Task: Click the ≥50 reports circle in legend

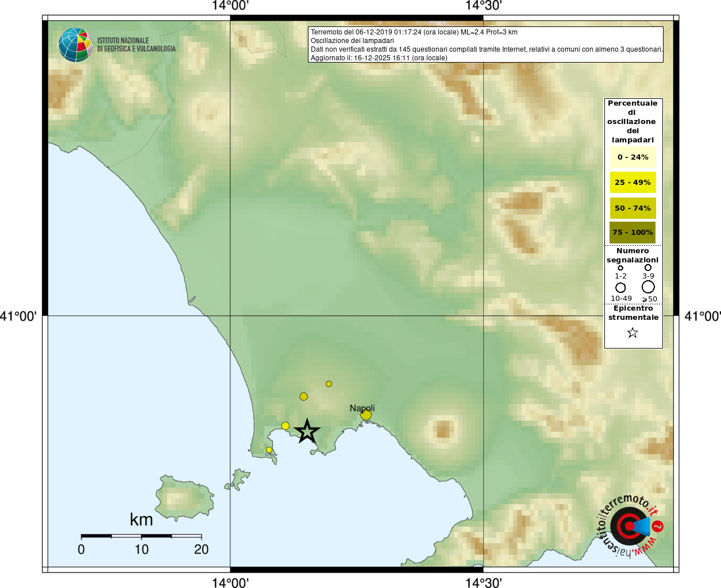Action: tap(648, 287)
